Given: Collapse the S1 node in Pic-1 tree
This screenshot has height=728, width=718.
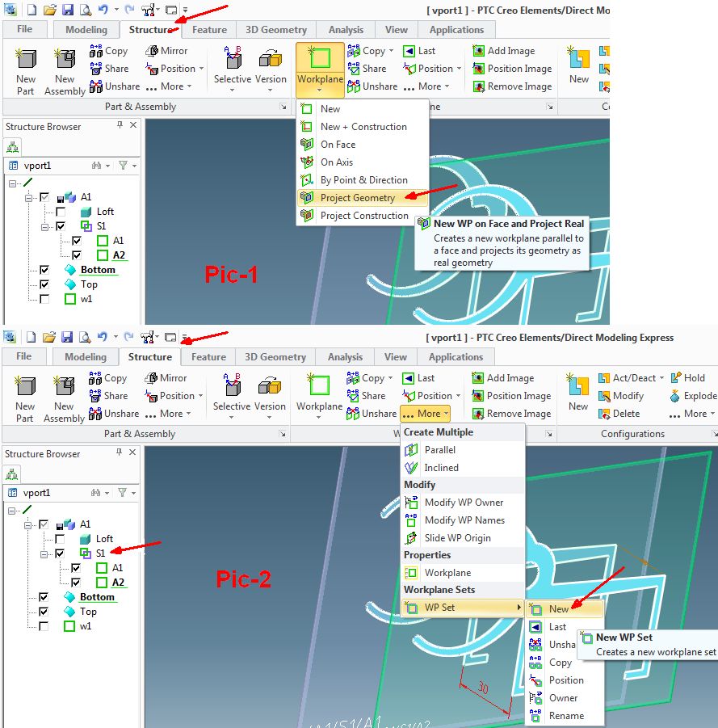Looking at the screenshot, I should (44, 227).
